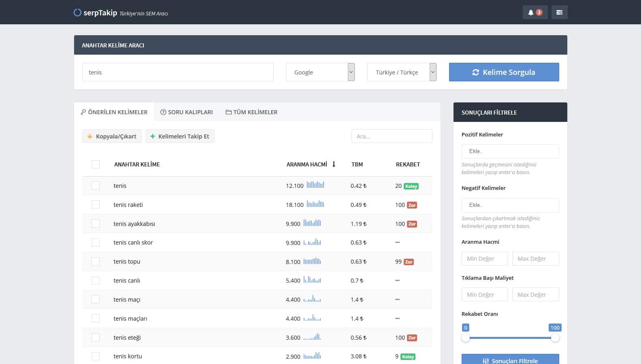Check the box for tenis maçları
641x364 pixels.
(96, 318)
